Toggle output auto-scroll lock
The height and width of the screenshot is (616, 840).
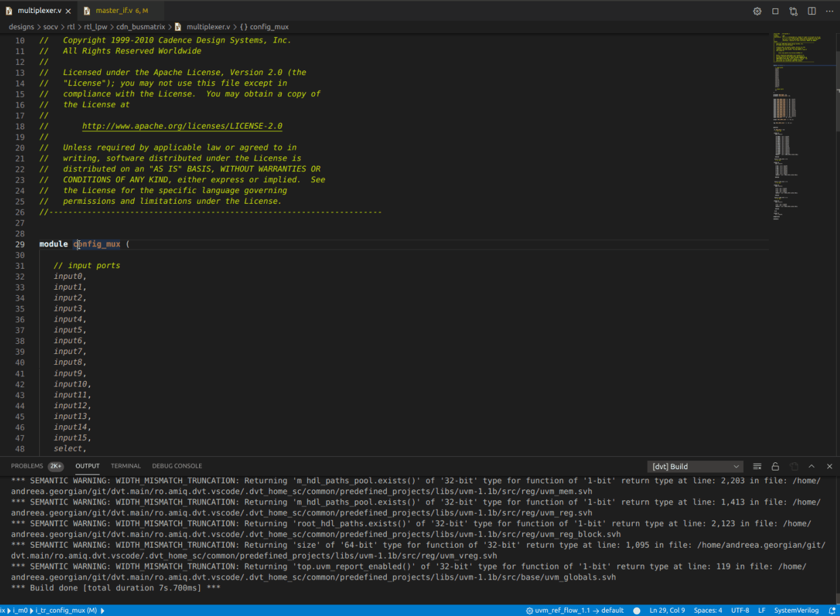coord(776,466)
